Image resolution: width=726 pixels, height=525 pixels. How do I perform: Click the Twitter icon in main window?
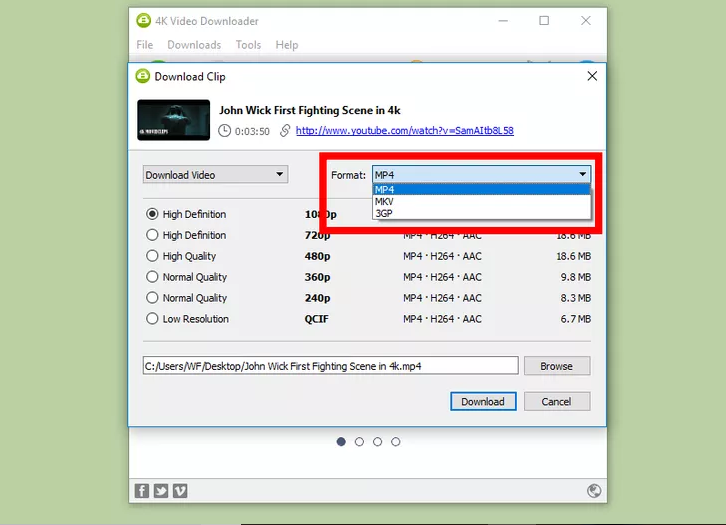coord(161,491)
